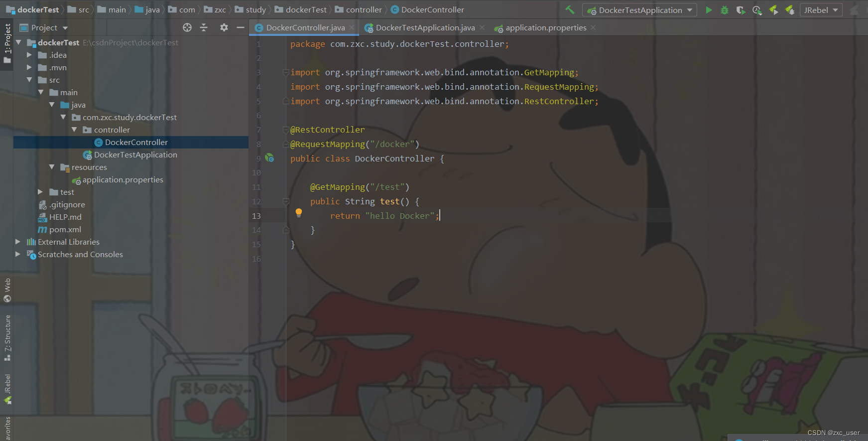Click the src breadcrumb in navigation bar
The width and height of the screenshot is (868, 441).
point(78,9)
